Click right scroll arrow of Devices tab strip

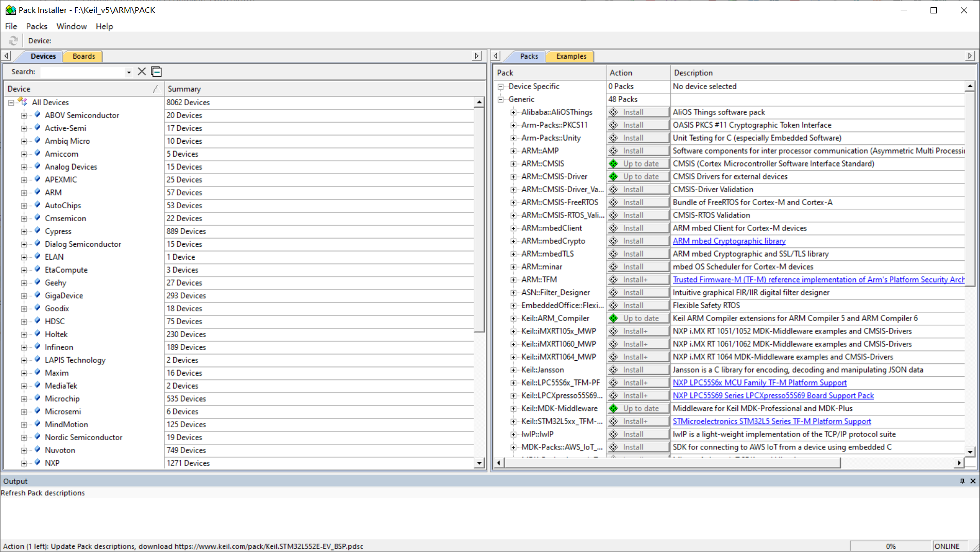click(477, 56)
